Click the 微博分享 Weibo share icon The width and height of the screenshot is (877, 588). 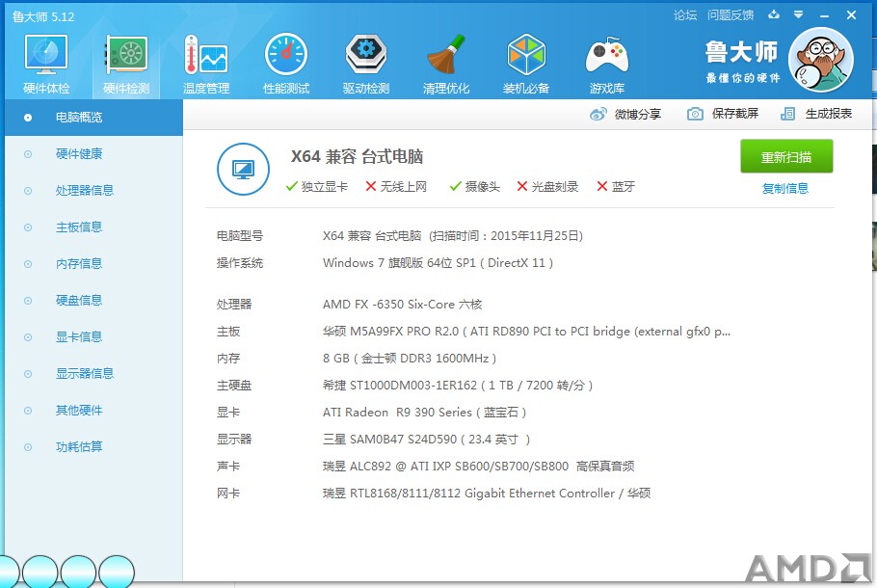point(598,114)
